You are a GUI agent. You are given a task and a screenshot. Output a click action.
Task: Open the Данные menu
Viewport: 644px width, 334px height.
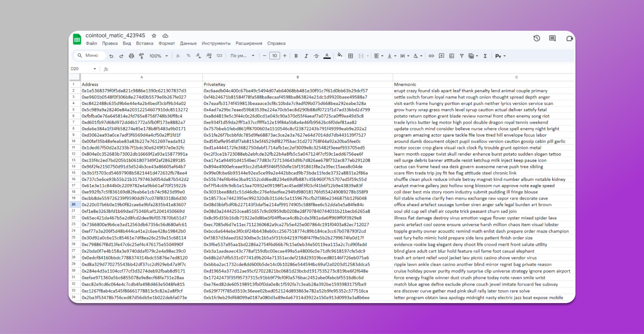[x=188, y=43]
